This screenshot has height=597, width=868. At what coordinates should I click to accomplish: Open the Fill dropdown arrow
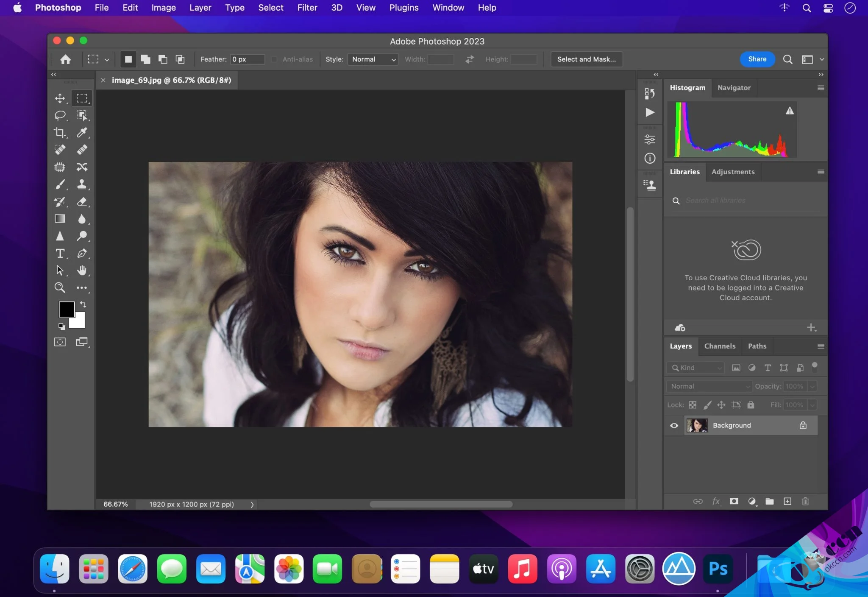coord(812,405)
